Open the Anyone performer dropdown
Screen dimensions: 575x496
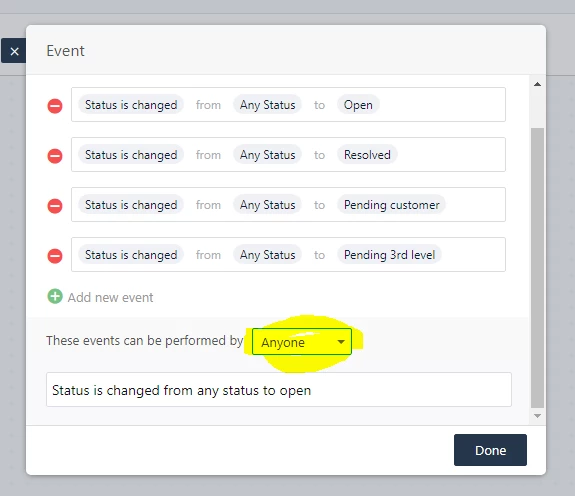[302, 342]
